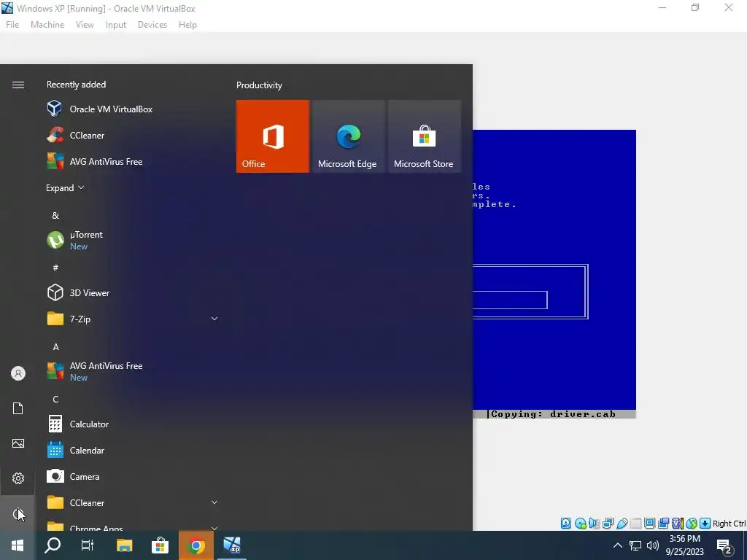Open the Microsoft Edge tile
The image size is (747, 560).
click(x=348, y=136)
